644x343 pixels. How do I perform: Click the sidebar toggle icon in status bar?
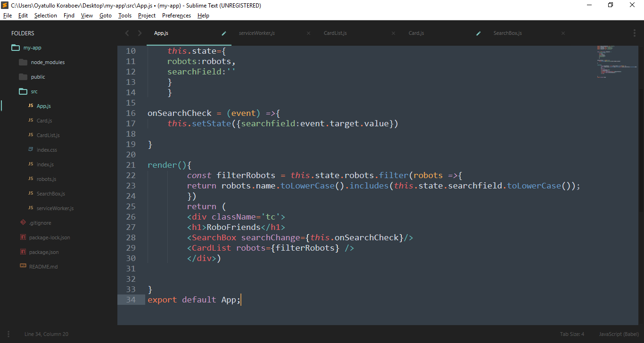pos(8,334)
